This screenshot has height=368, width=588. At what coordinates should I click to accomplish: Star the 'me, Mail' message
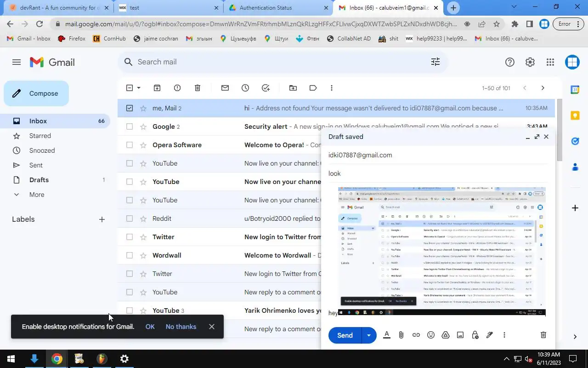click(x=143, y=108)
